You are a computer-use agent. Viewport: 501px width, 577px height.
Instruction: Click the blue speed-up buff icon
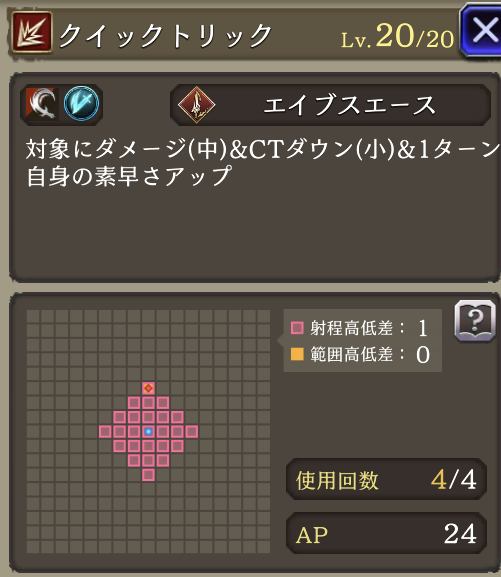click(x=81, y=104)
